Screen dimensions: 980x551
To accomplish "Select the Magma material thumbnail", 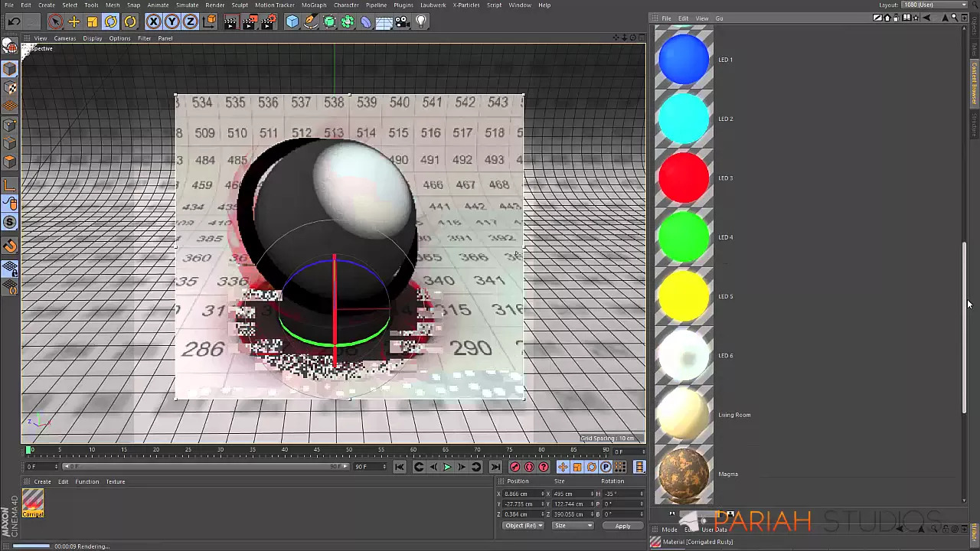I will click(x=684, y=474).
